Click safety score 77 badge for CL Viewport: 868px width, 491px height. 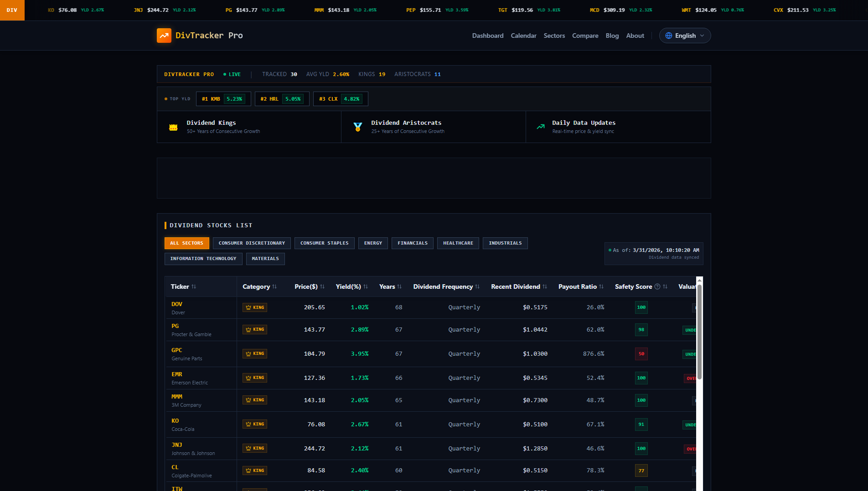point(641,471)
